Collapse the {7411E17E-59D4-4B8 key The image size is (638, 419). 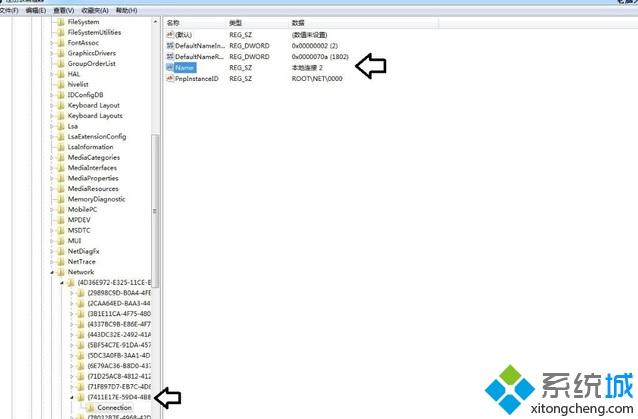(72, 397)
